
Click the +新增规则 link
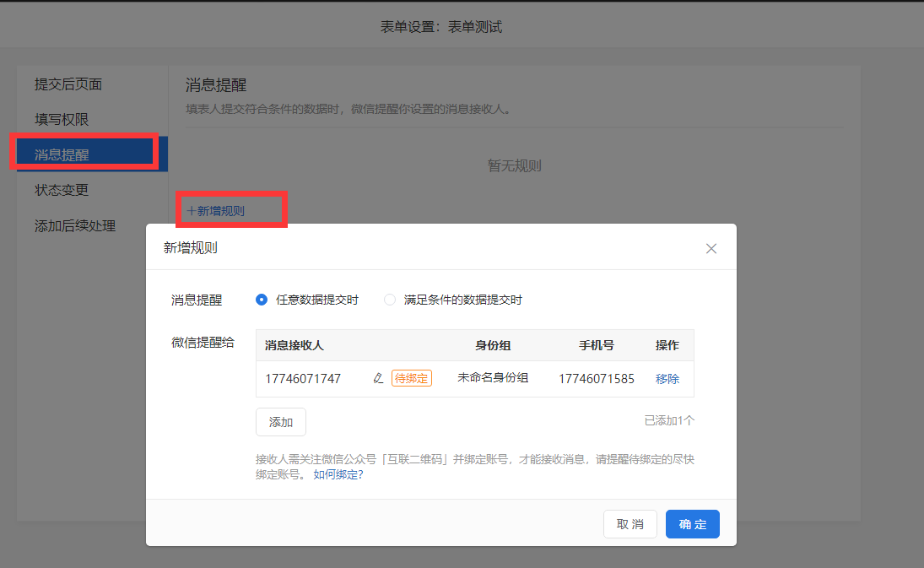[x=216, y=211]
